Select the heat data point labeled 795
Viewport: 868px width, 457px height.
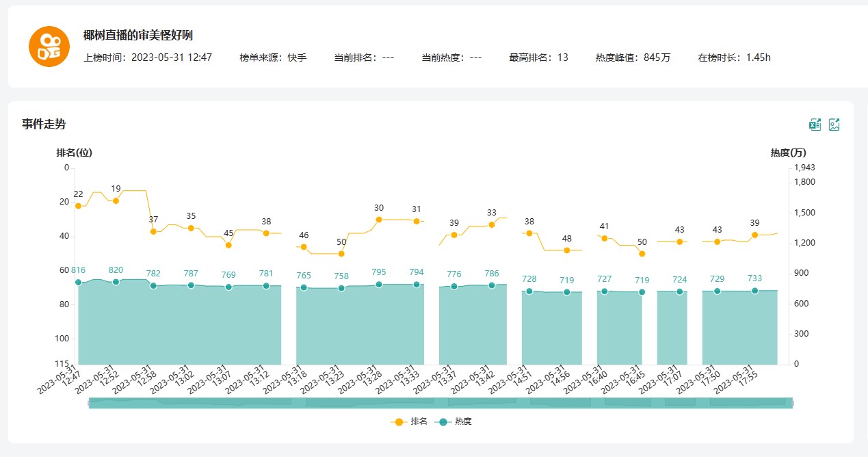[379, 285]
